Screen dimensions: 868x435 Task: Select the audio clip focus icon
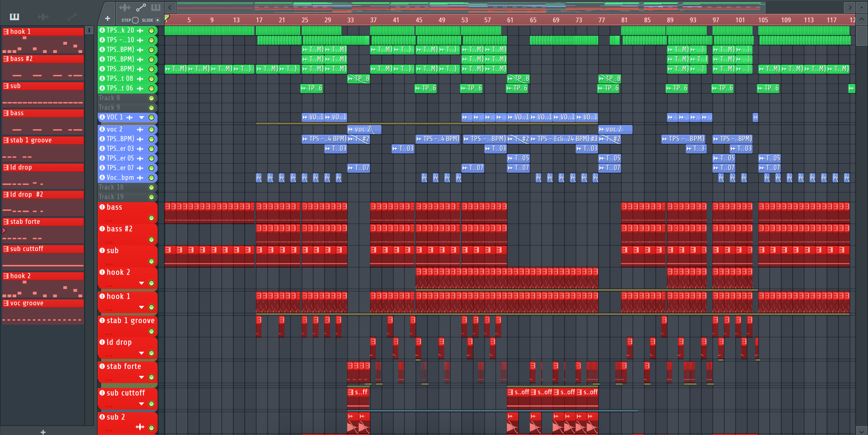point(124,7)
